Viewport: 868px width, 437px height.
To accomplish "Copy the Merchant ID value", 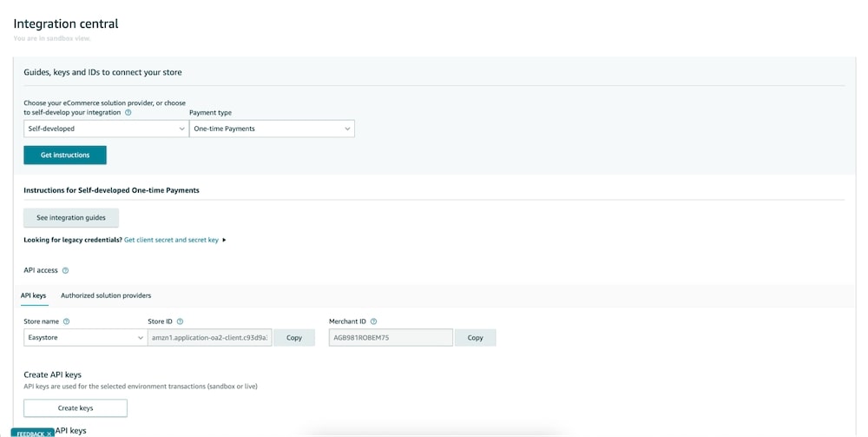I will pyautogui.click(x=476, y=337).
